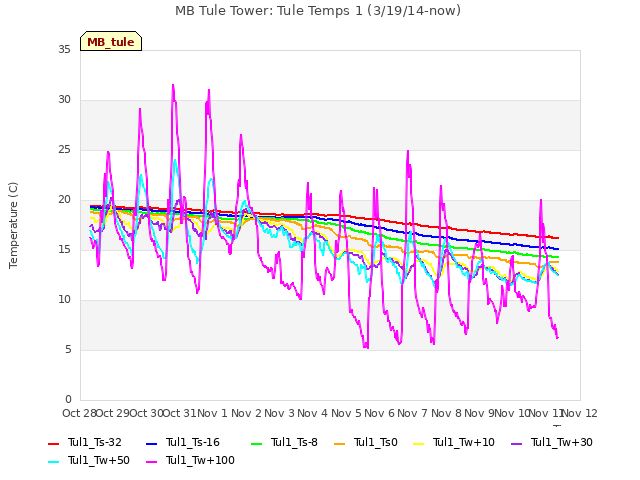Click the Nov 1 x-axis tick label
640x480 pixels.
point(212,413)
